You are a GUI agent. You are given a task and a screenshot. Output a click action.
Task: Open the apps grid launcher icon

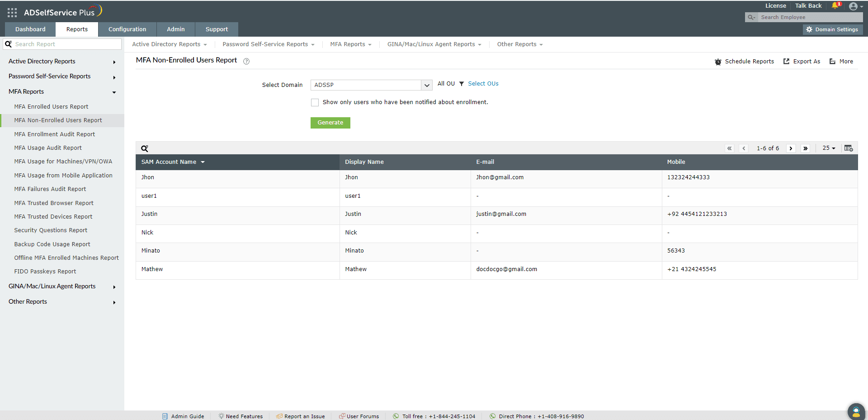[12, 13]
